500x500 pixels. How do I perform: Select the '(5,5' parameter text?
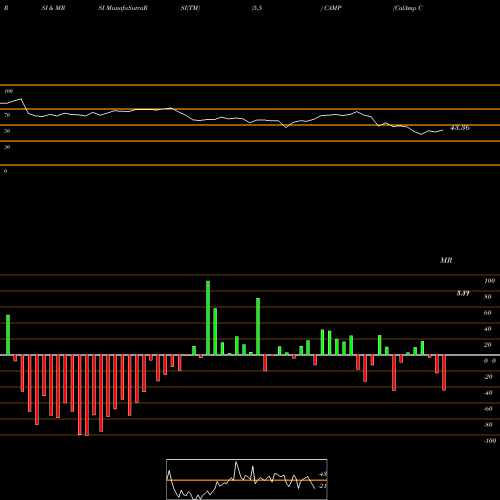pyautogui.click(x=257, y=8)
